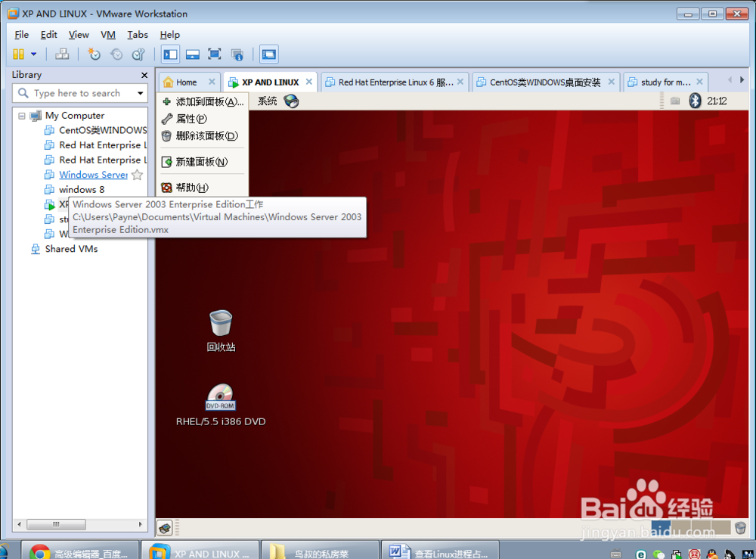Screen dimensions: 756x559
Task: Click the clock showing 21:12
Action: pyautogui.click(x=717, y=101)
